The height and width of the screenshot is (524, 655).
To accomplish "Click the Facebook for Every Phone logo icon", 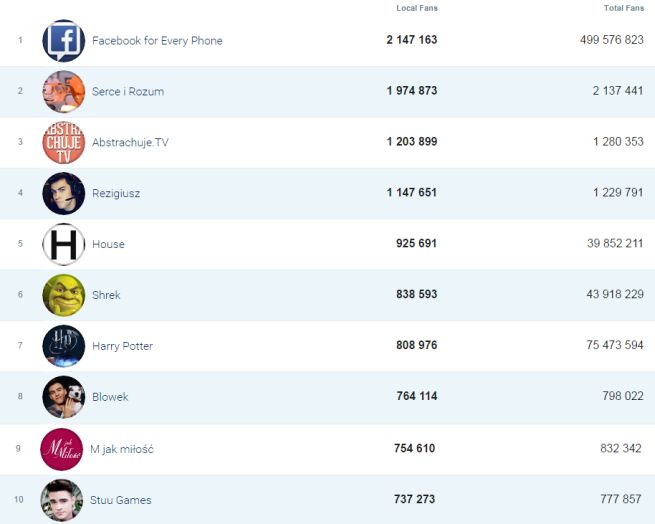I will pyautogui.click(x=64, y=41).
